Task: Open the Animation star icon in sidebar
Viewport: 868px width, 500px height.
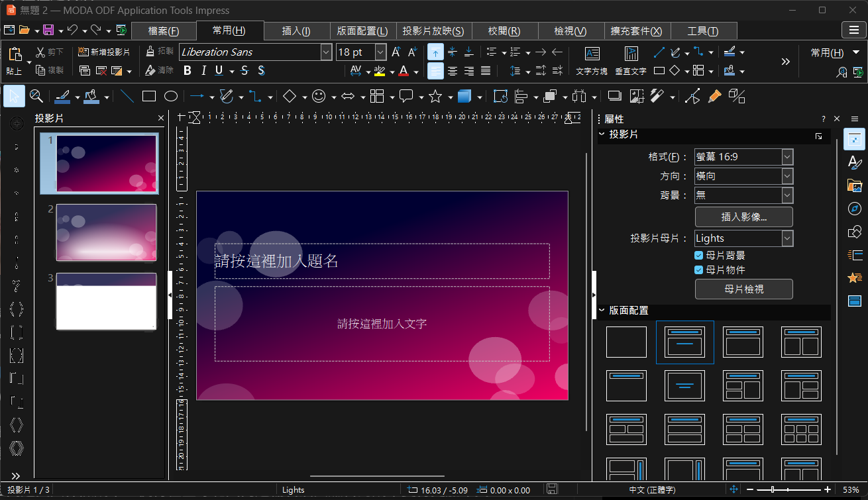Action: [x=855, y=278]
